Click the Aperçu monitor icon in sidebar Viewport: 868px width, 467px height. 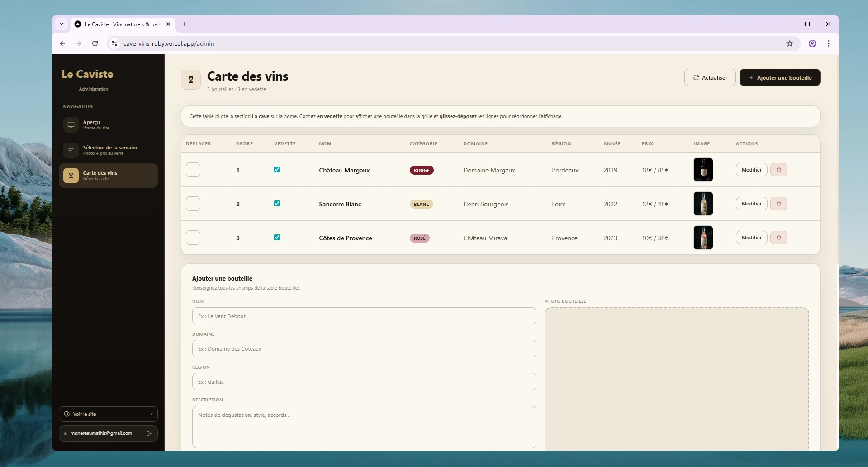click(x=71, y=124)
